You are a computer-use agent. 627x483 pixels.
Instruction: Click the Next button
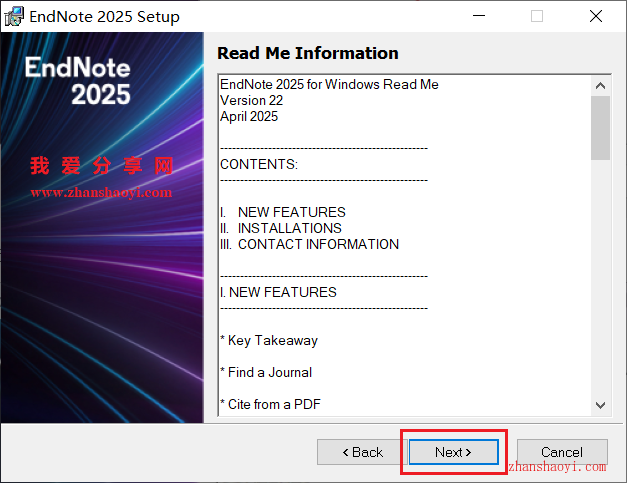453,452
